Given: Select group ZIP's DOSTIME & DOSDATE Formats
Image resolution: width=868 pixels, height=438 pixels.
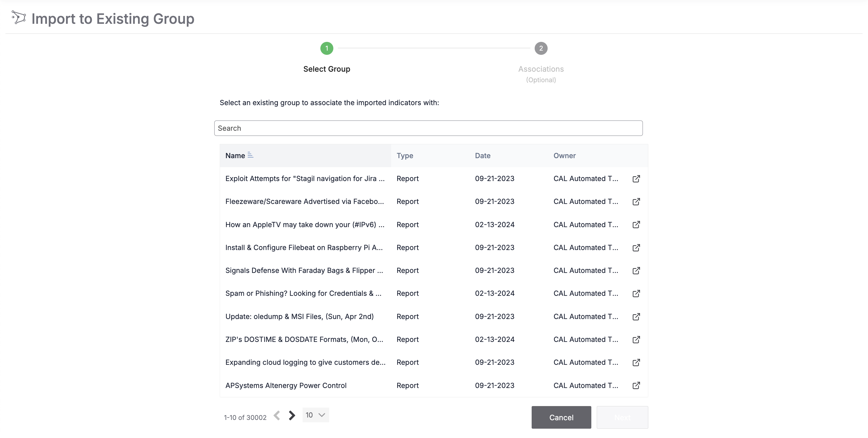Looking at the screenshot, I should [x=304, y=340].
